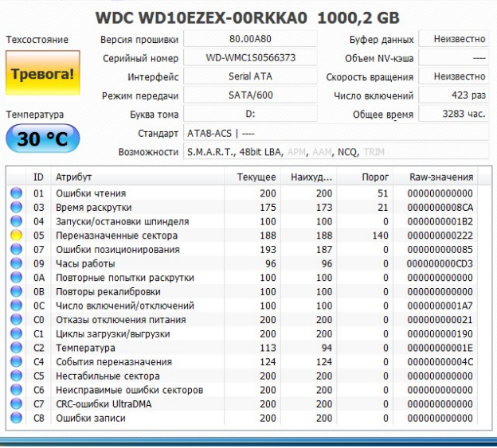Viewport: 497px width, 448px height.
Task: Click the status icon for Нестабильные сектора
Action: click(x=16, y=376)
